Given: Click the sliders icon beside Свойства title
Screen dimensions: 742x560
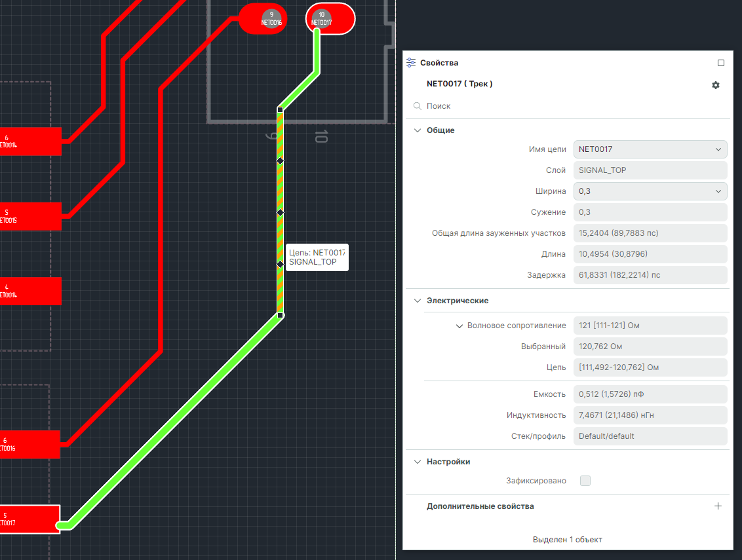Looking at the screenshot, I should click(x=411, y=63).
